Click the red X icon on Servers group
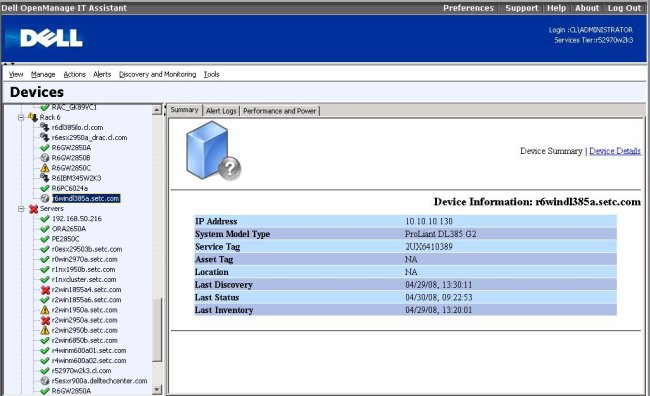 point(34,209)
